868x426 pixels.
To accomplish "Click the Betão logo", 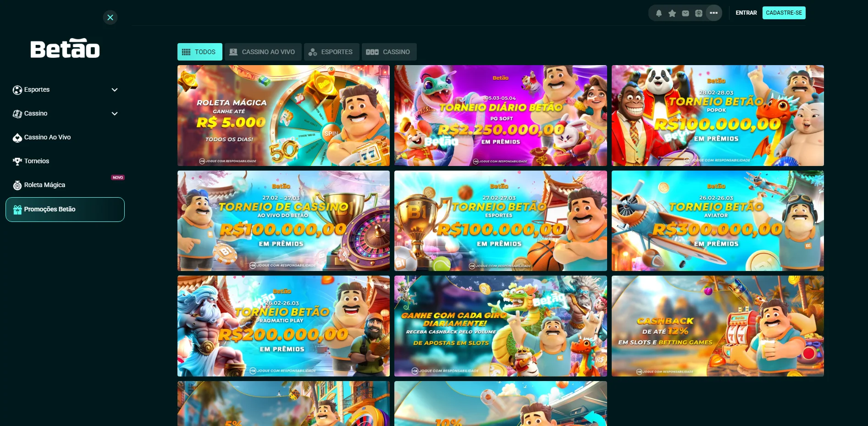I will tap(65, 48).
